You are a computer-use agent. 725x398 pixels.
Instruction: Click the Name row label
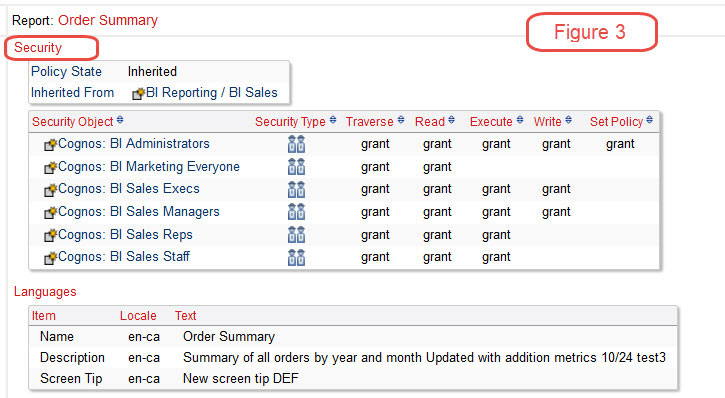pos(56,337)
